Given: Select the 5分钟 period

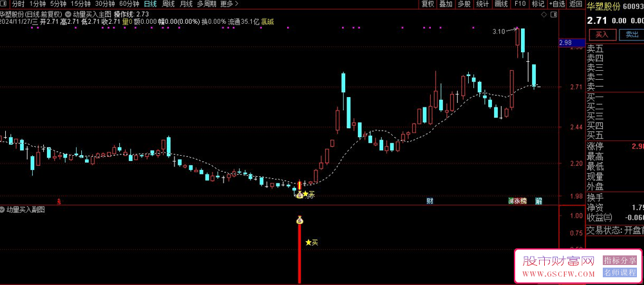Looking at the screenshot, I should [x=57, y=4].
